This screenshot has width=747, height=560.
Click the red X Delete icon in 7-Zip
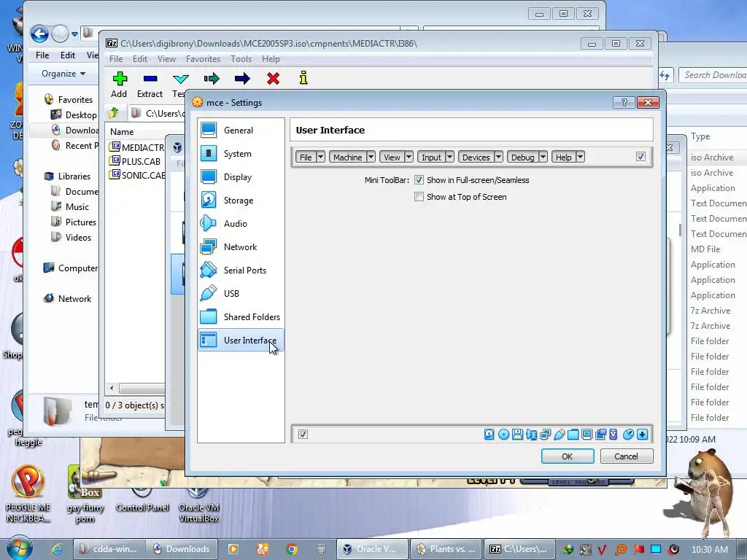pos(273,78)
